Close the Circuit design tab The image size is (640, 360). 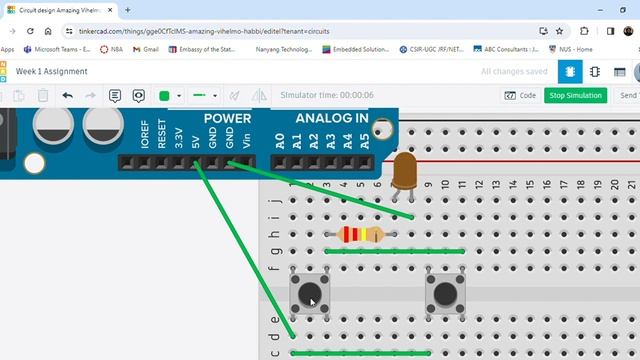[x=110, y=10]
